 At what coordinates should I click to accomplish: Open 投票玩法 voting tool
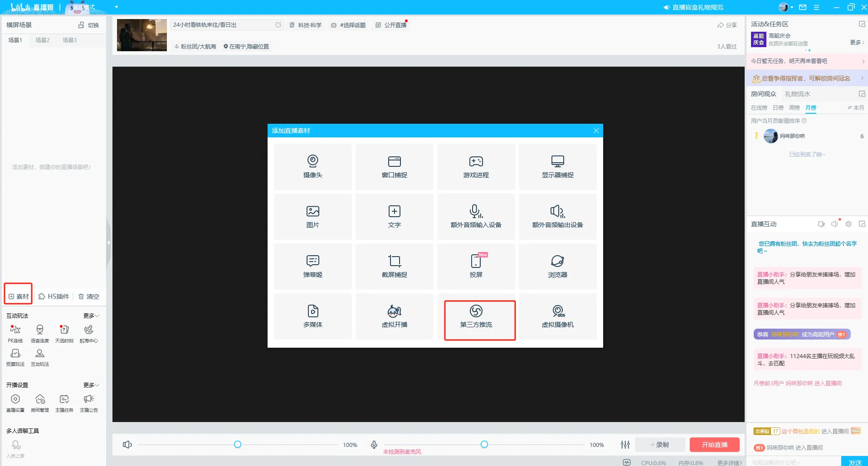(x=15, y=357)
